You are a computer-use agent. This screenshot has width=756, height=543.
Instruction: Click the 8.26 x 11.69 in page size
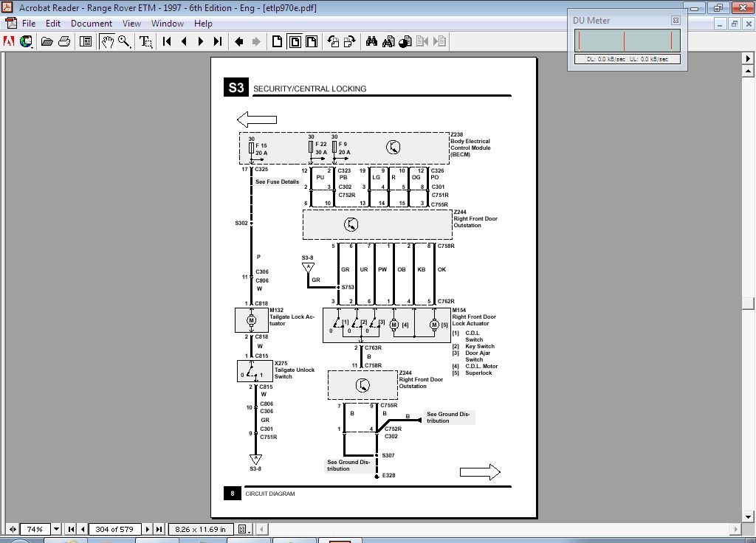click(200, 529)
